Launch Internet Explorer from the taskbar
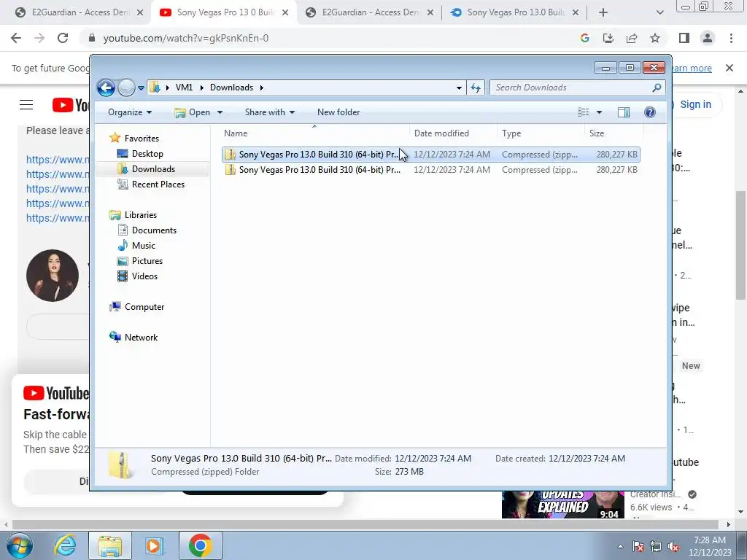Screen dimensions: 747x560 pyautogui.click(x=65, y=545)
